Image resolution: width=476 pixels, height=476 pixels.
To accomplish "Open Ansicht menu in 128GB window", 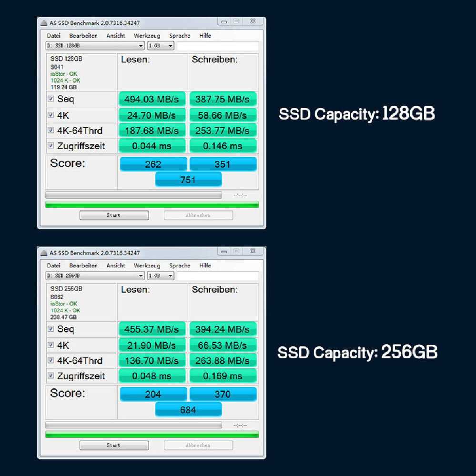I will [116, 36].
